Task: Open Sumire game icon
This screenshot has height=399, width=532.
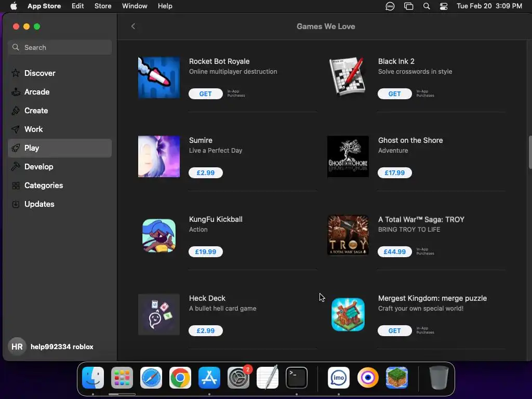Action: (x=159, y=156)
